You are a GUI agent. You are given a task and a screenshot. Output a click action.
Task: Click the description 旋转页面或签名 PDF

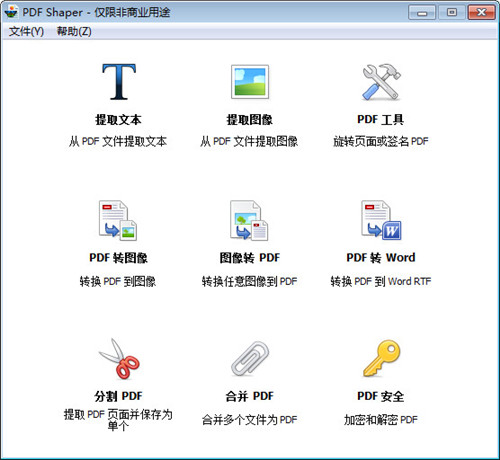[381, 142]
